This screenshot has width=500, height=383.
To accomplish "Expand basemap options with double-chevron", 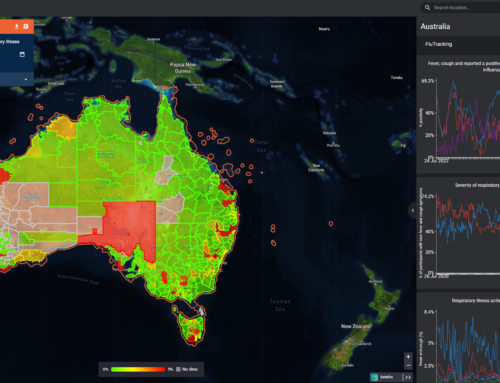I will [408, 377].
